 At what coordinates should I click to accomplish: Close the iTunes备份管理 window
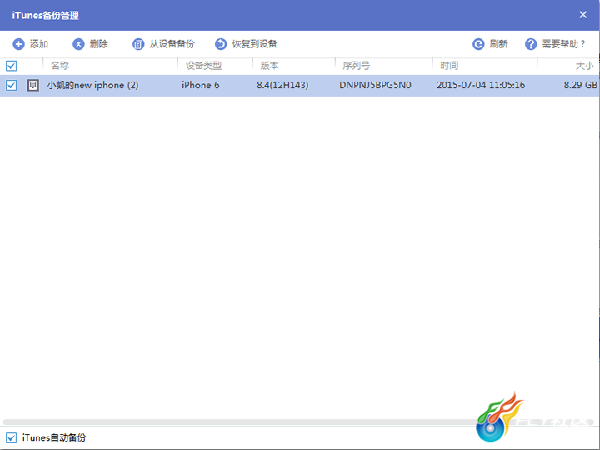[x=583, y=15]
